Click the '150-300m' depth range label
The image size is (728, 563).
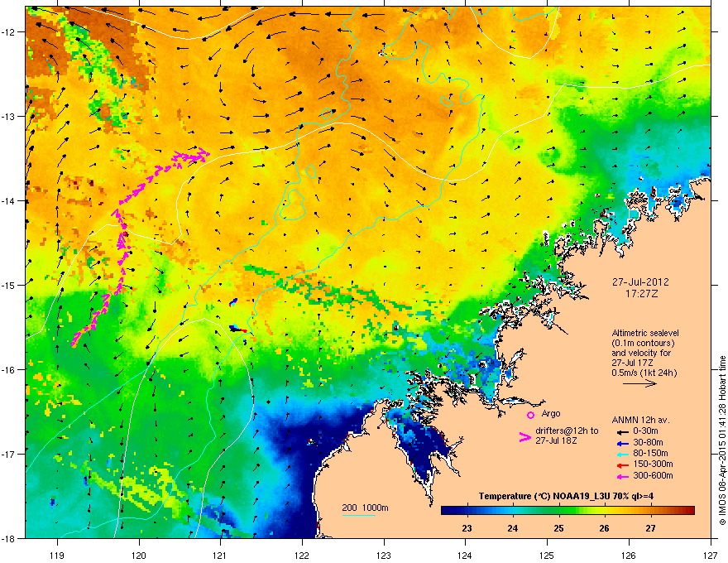point(653,464)
